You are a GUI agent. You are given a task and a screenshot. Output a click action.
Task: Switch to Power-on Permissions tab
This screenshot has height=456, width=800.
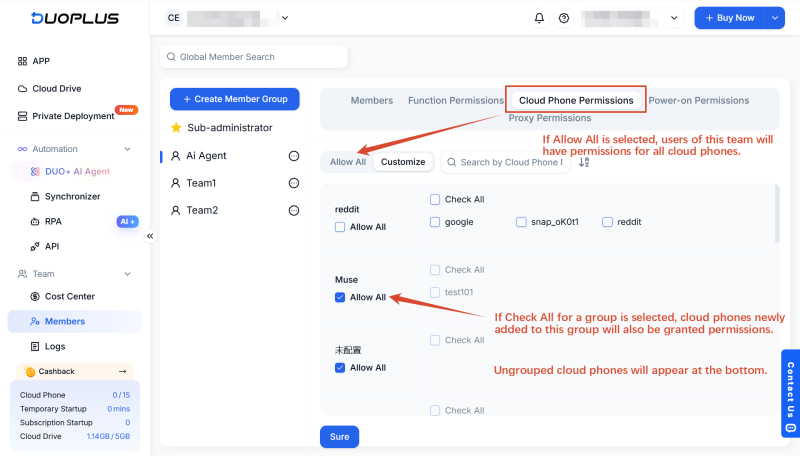click(x=698, y=100)
